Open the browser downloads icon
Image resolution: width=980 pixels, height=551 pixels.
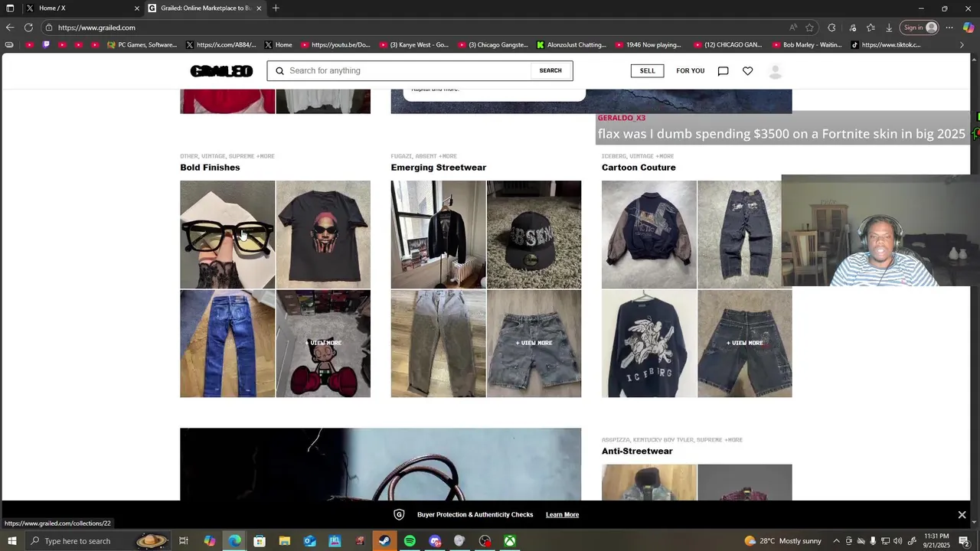[889, 28]
